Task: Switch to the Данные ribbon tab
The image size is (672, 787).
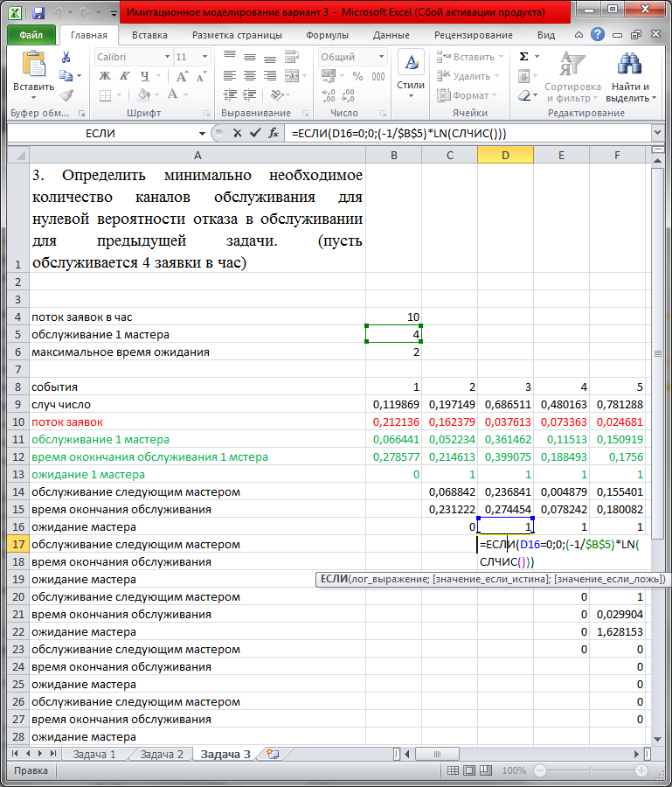Action: [x=391, y=35]
